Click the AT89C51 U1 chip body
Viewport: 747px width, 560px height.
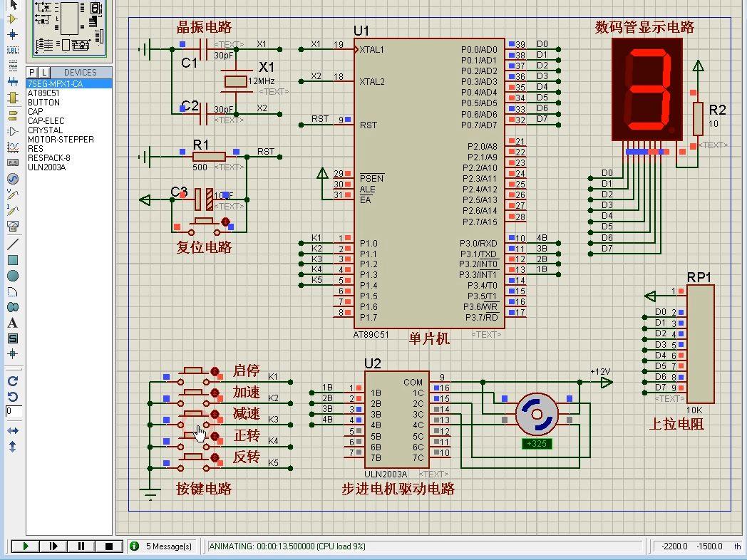[429, 183]
